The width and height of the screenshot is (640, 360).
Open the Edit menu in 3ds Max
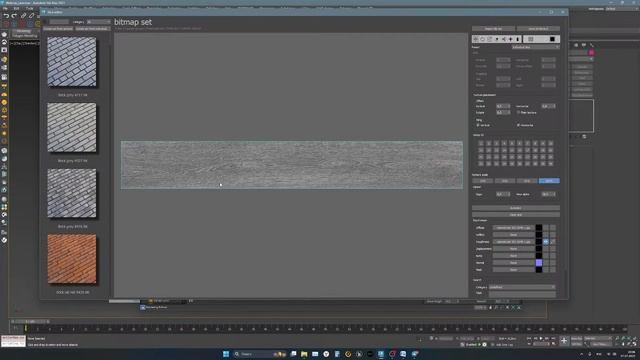(x=16, y=8)
